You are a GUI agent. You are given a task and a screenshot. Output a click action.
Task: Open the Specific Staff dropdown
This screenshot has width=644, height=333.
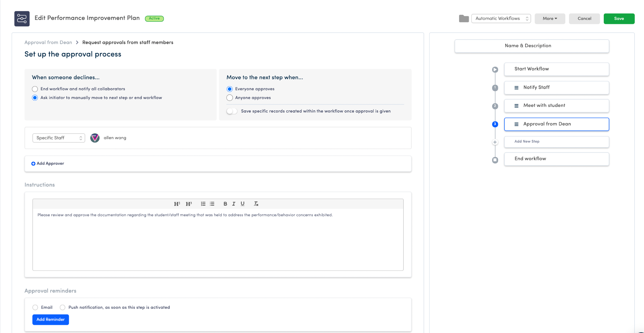tap(59, 138)
